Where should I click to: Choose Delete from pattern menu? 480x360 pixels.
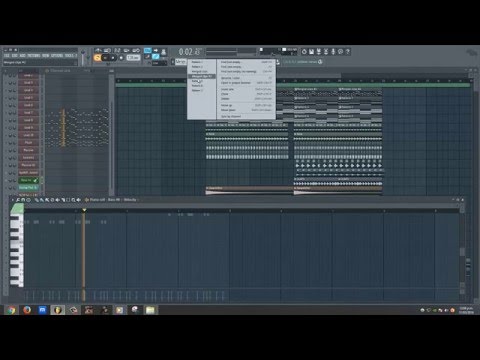246,99
